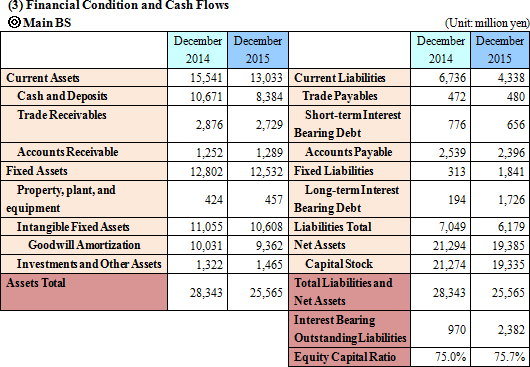Screen dimensions: 530x367
Task: Click the Financial Condition and Cash Flows heading
Action: (118, 5)
